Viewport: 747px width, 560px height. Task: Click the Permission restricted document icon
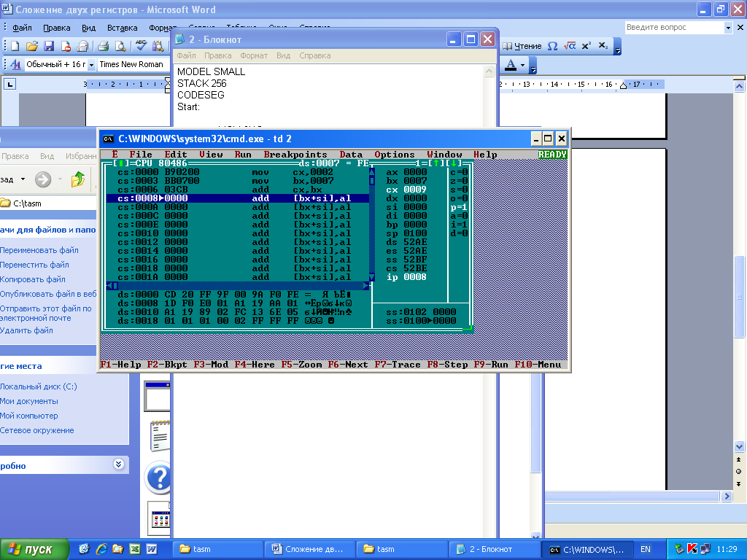[66, 46]
